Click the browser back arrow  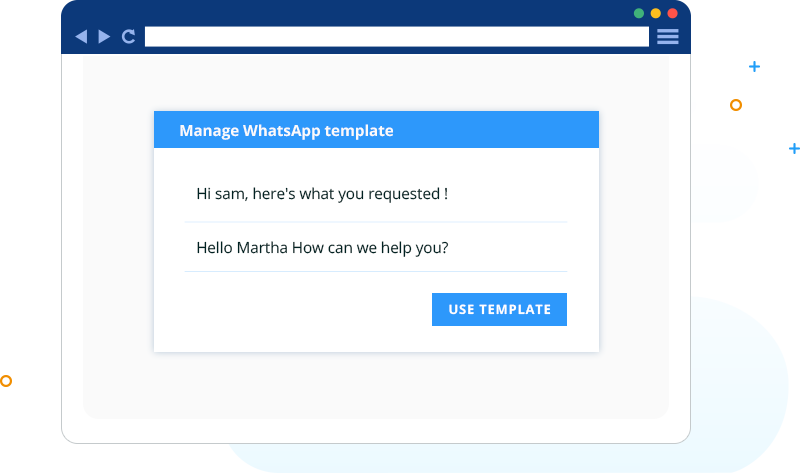click(x=81, y=37)
